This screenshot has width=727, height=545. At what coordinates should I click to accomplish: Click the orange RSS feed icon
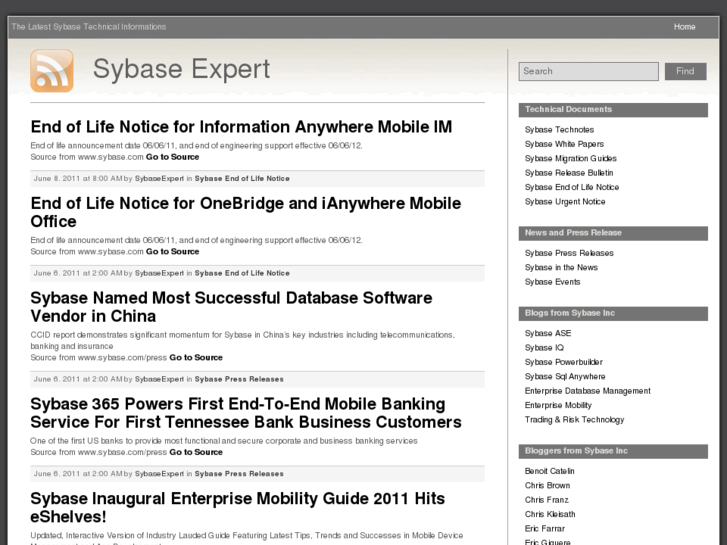[52, 71]
